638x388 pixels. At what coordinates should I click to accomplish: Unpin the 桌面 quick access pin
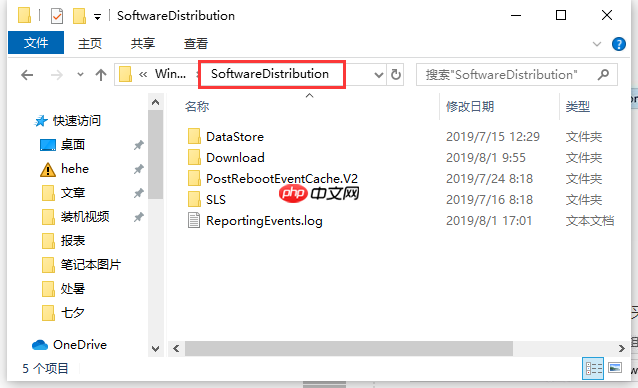click(139, 145)
